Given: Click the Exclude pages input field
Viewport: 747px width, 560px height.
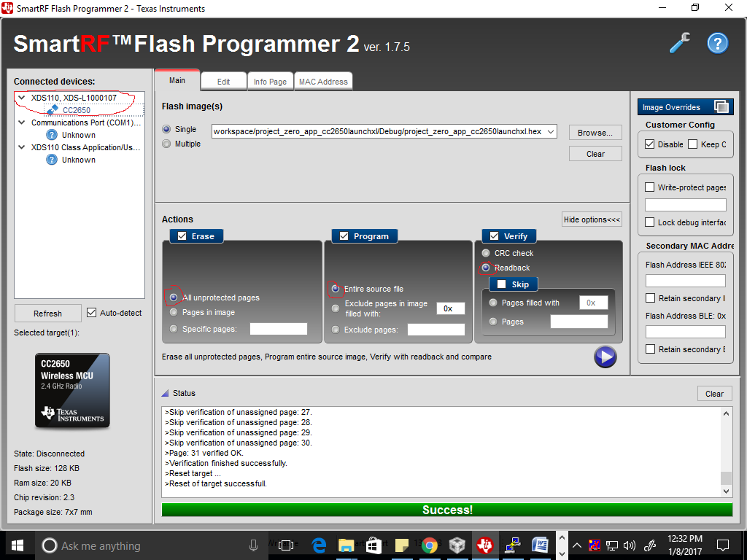Looking at the screenshot, I should pyautogui.click(x=436, y=330).
